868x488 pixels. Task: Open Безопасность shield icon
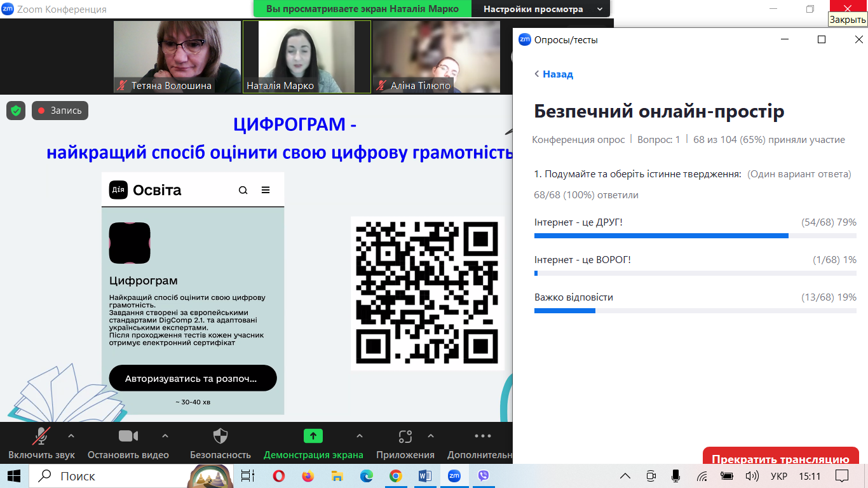tap(220, 436)
